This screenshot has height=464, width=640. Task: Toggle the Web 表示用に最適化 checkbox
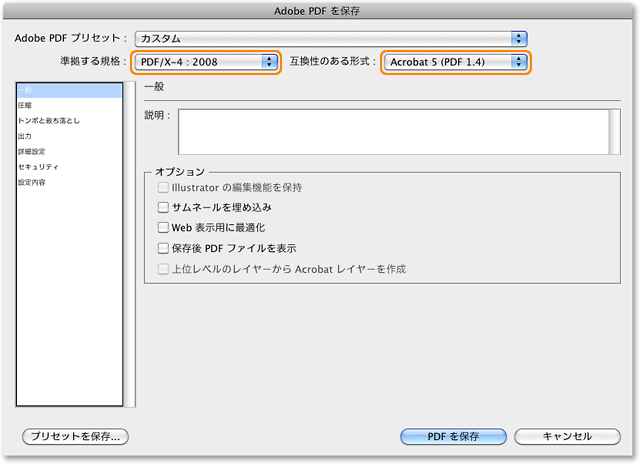[164, 228]
